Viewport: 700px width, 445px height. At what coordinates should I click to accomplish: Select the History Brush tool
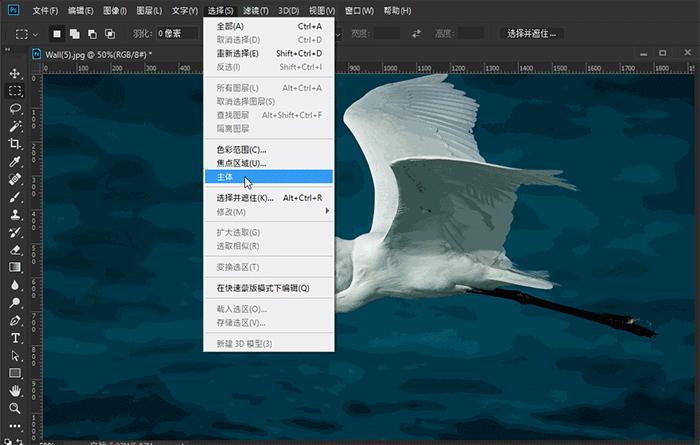pyautogui.click(x=15, y=232)
